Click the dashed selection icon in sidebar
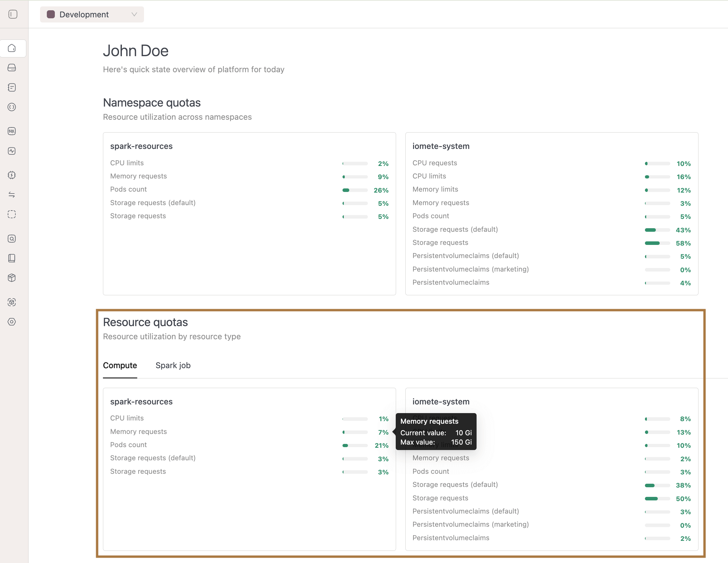This screenshot has height=563, width=728. coord(12,214)
